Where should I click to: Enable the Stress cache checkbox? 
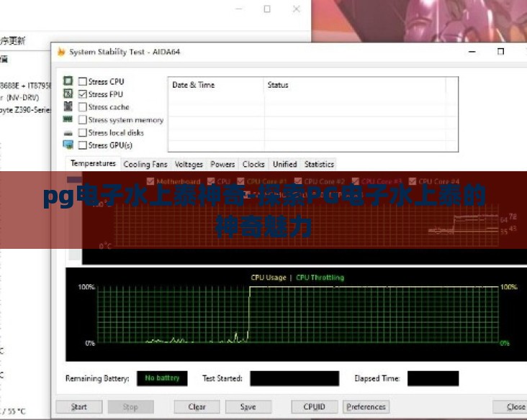click(x=82, y=106)
